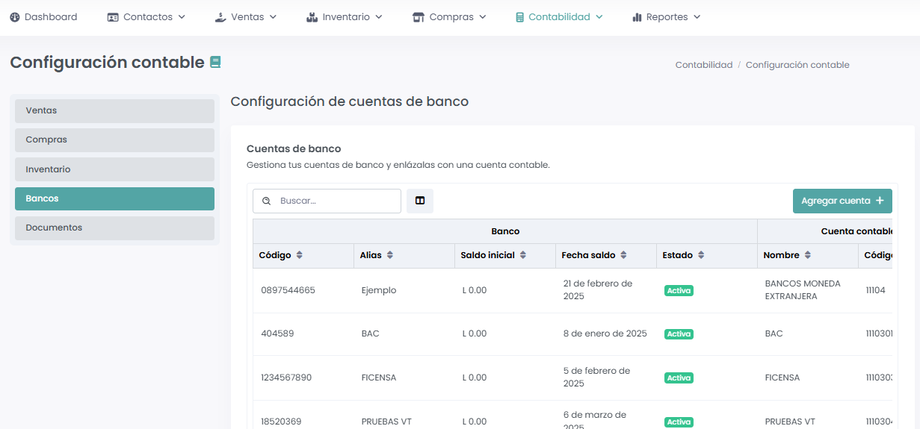
Task: Follow the Contabilidad breadcrumb link
Action: pos(704,65)
